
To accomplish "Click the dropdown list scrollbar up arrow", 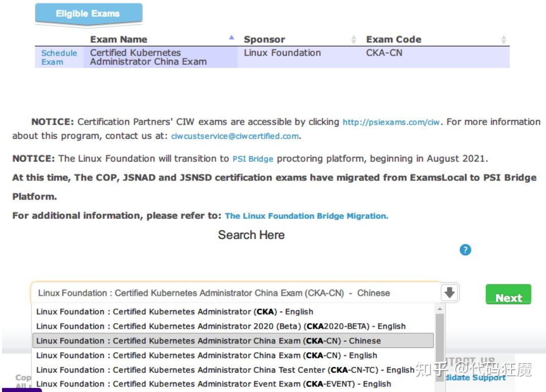I will pyautogui.click(x=439, y=309).
